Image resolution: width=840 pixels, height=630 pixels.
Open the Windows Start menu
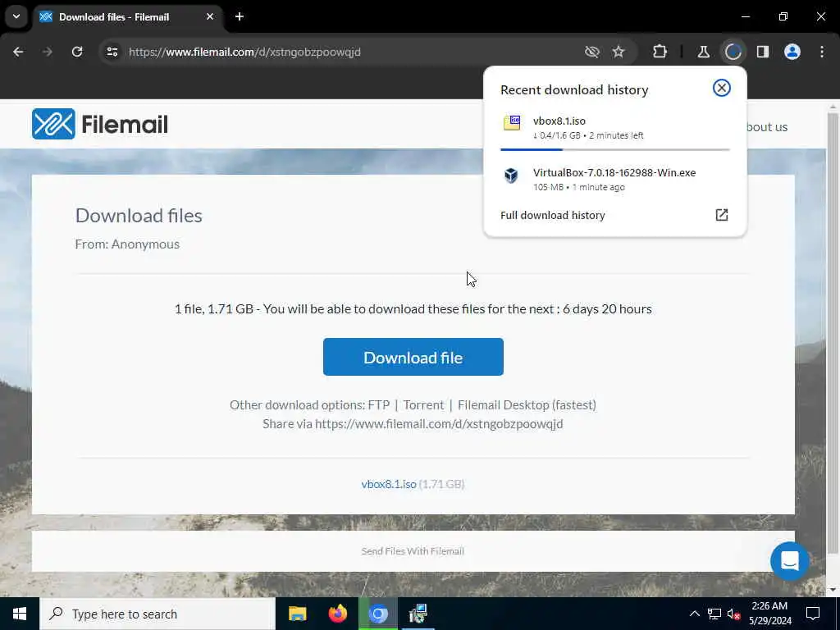pos(20,614)
